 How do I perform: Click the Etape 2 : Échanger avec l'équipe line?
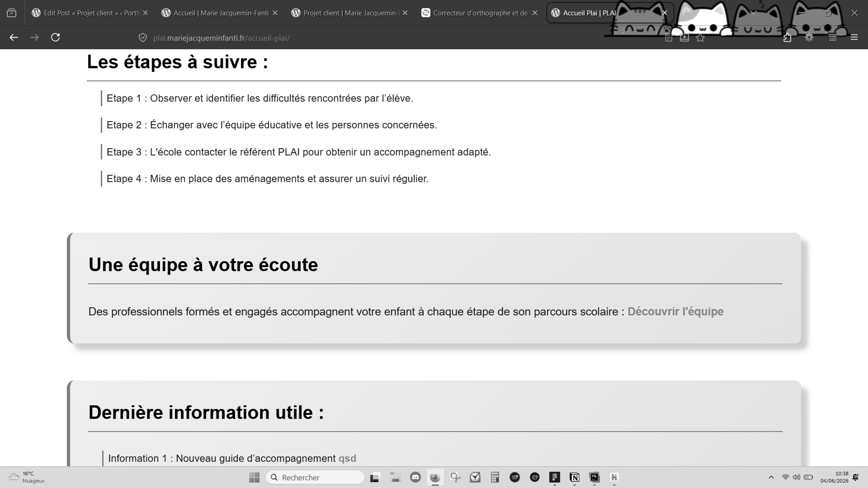coord(272,125)
